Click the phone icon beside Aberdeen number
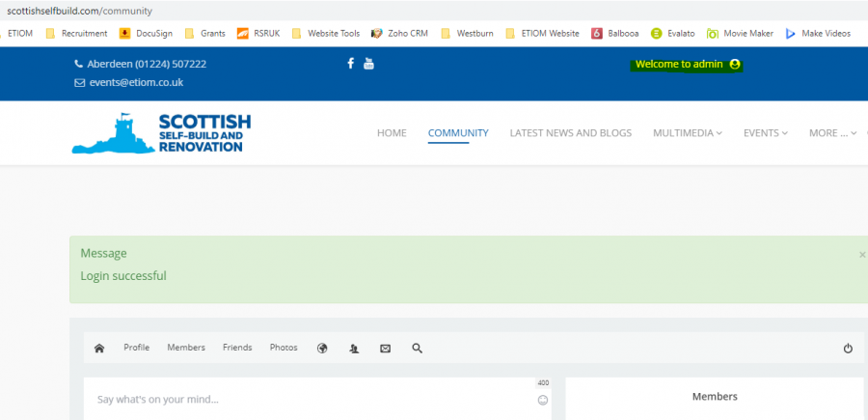Viewport: 868px width, 420px height. [x=79, y=64]
